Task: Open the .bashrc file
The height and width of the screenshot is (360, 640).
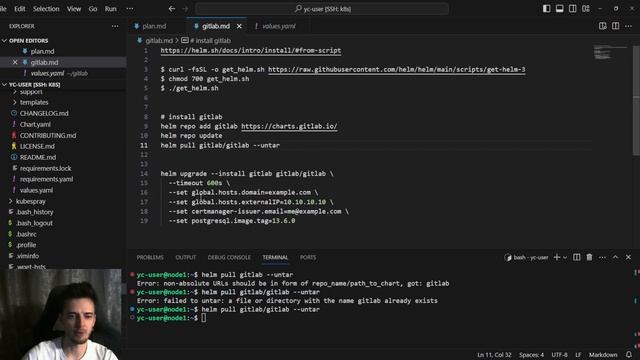Action: (x=27, y=234)
